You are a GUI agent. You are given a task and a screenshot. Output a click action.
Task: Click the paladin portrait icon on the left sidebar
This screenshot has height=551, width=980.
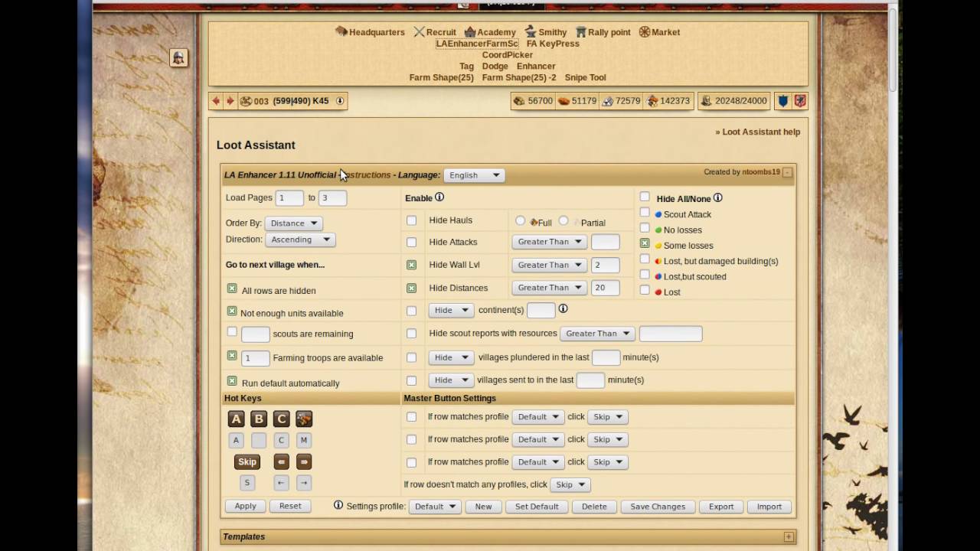[x=178, y=58]
